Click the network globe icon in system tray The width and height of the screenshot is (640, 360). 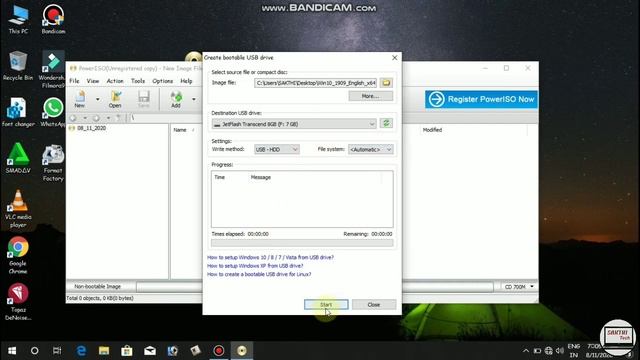[x=549, y=351]
